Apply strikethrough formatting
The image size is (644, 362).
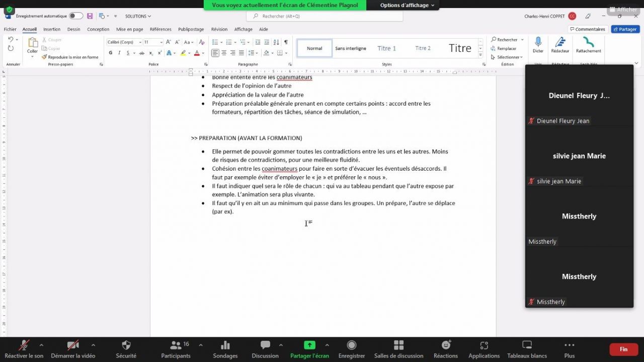pos(142,53)
